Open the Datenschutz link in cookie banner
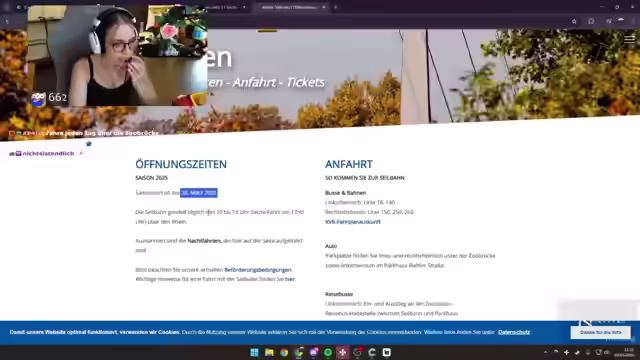The height and width of the screenshot is (360, 640). (x=514, y=332)
